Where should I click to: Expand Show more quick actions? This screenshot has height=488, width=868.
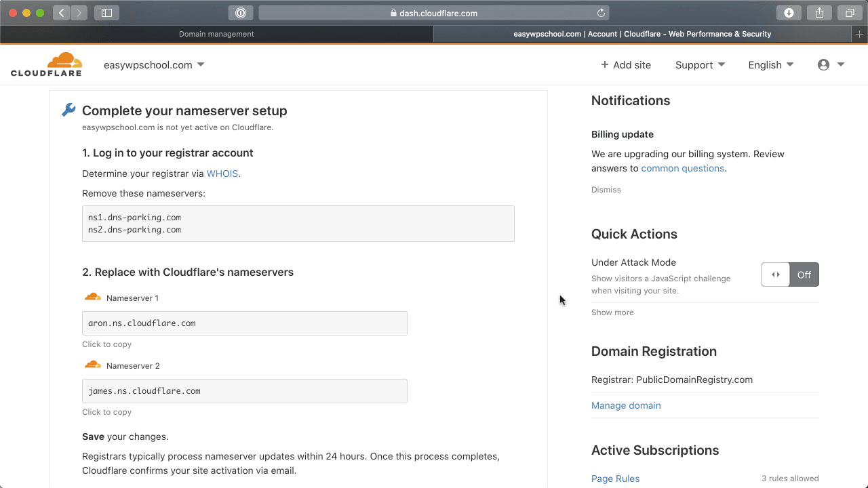(612, 312)
